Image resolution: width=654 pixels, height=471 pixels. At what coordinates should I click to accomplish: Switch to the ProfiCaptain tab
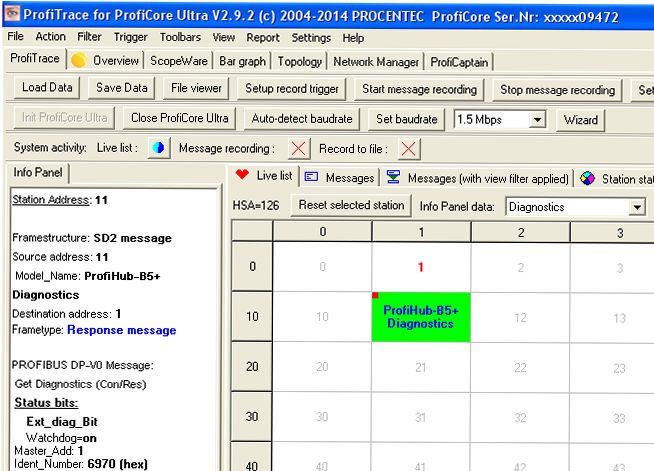[459, 63]
